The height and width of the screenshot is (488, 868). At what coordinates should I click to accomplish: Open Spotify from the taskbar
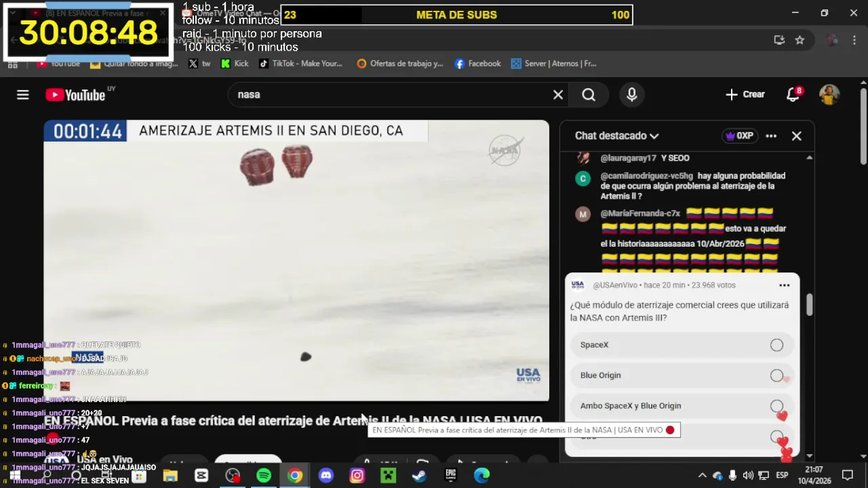(x=264, y=476)
